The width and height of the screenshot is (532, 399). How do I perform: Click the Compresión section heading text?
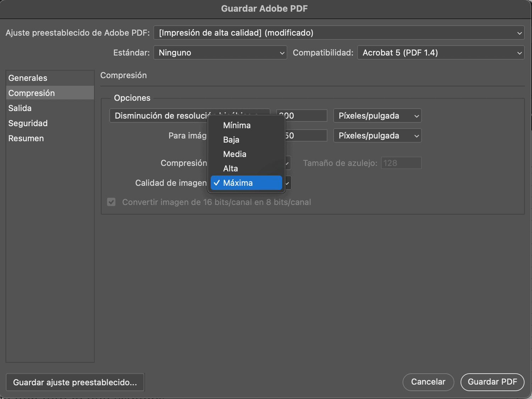pos(123,75)
